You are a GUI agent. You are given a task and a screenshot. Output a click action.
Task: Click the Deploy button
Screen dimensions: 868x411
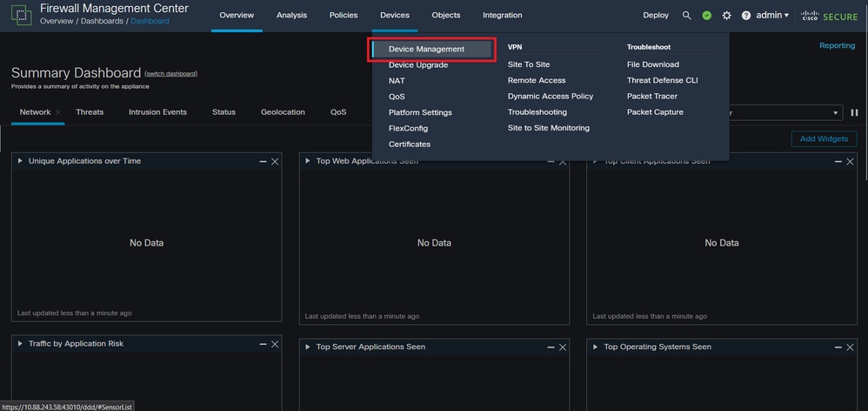pyautogui.click(x=656, y=16)
